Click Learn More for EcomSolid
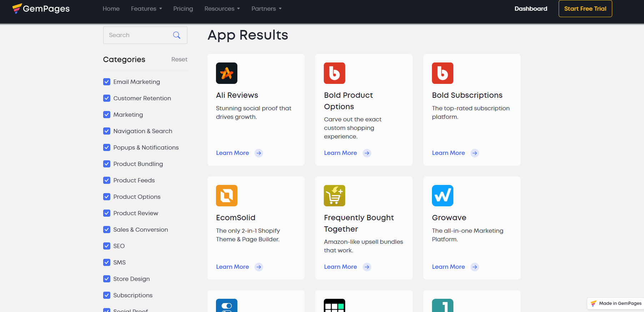The width and height of the screenshot is (644, 312). coord(232,267)
